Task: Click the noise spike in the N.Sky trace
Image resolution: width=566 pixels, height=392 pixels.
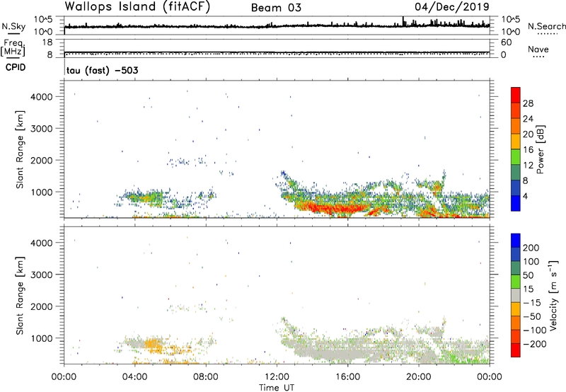Action: tap(403, 21)
